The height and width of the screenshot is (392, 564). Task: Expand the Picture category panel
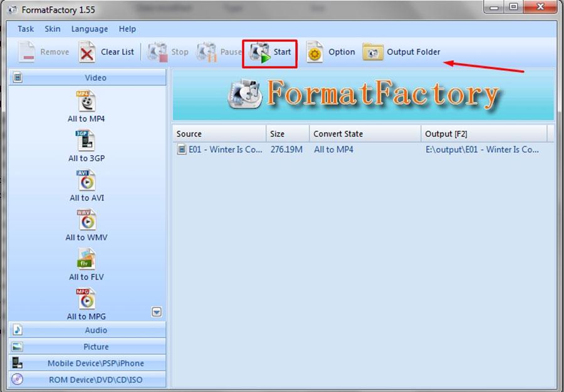coord(87,346)
